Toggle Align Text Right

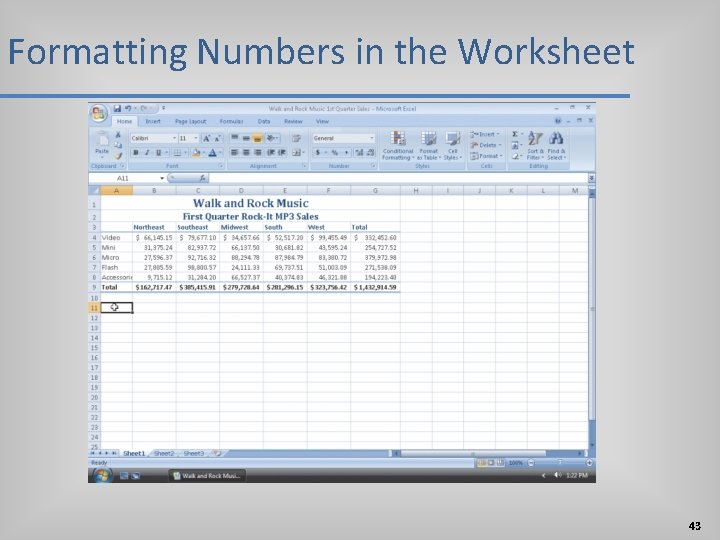[258, 152]
